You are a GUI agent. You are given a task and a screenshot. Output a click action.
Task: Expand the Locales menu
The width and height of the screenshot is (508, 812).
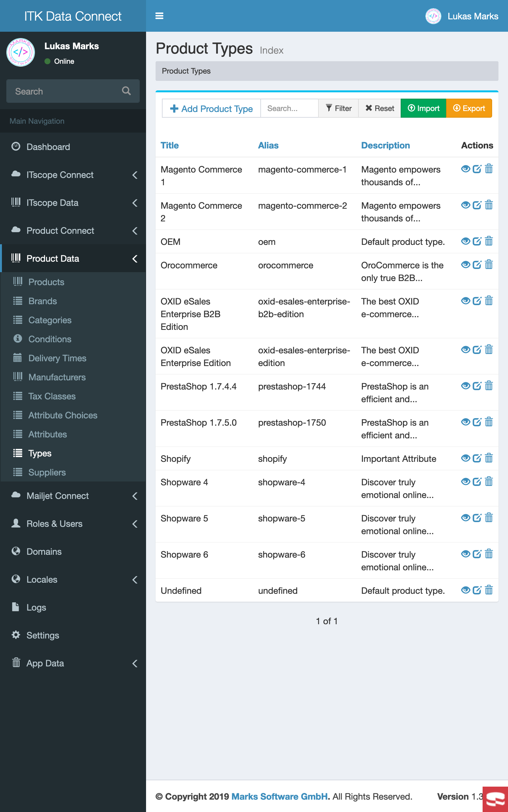pos(73,580)
